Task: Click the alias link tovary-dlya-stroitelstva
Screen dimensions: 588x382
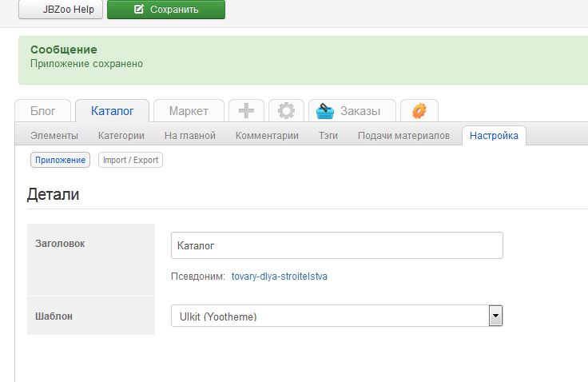Action: pos(280,277)
